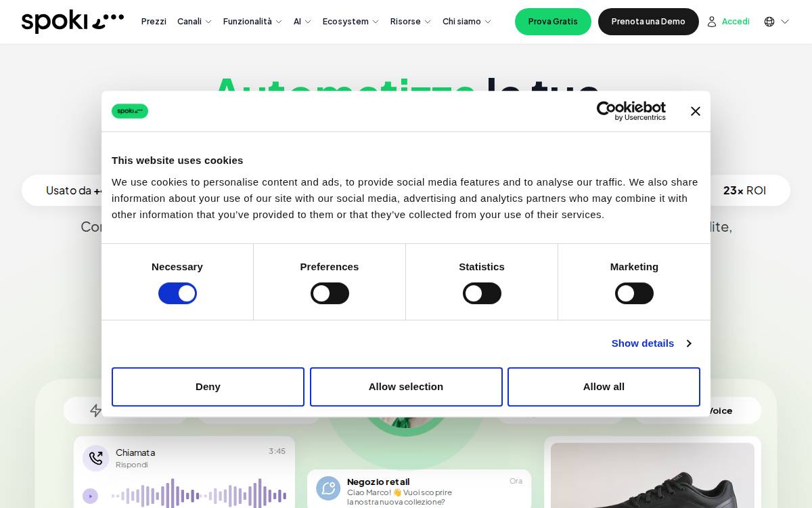
Task: Click the audio waveform in Chiamata card
Action: tap(199, 495)
